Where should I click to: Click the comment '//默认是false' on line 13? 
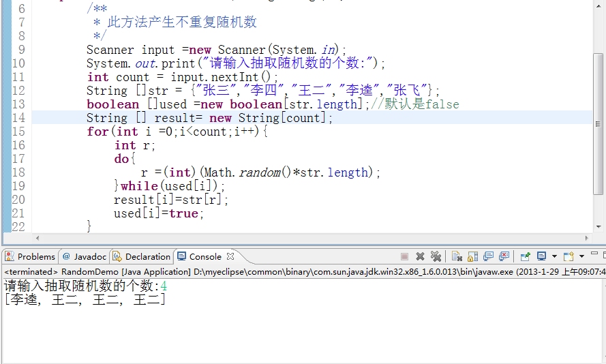pos(414,104)
